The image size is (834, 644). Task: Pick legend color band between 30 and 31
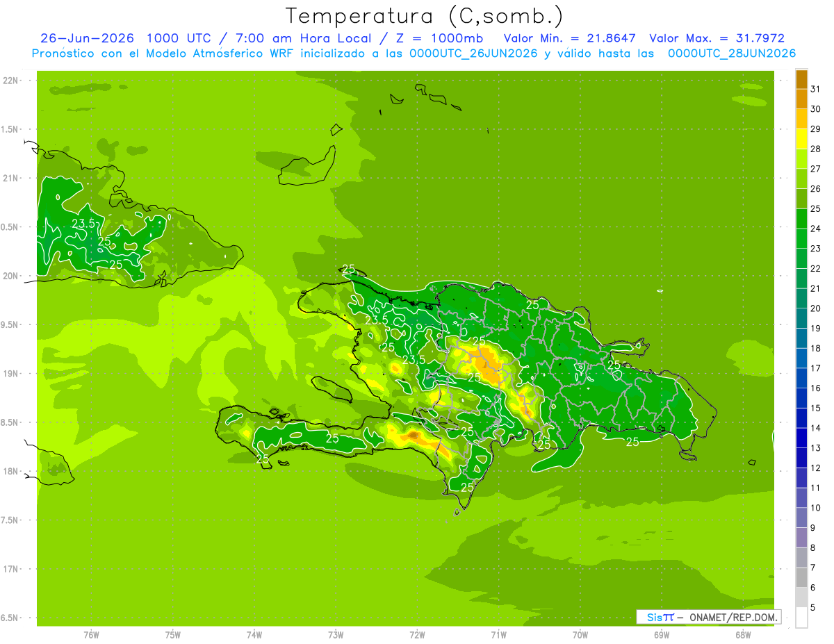[x=801, y=99]
